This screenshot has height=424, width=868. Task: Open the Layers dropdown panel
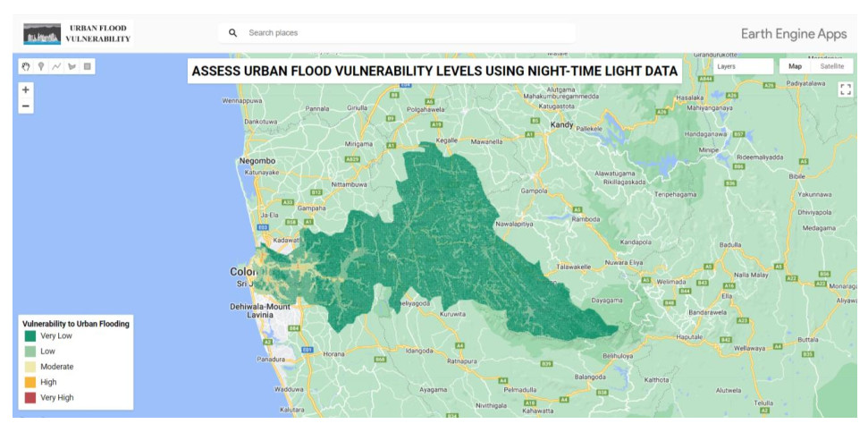742,66
